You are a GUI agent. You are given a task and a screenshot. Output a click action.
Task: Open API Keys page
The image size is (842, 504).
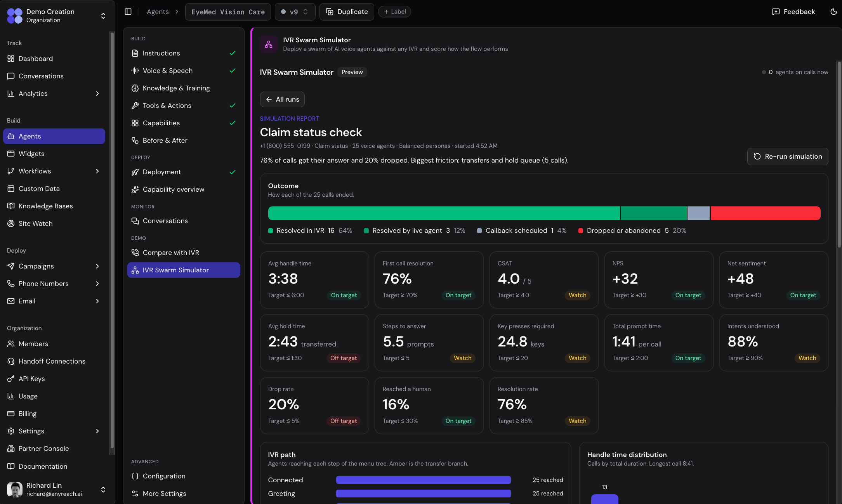[54, 379]
